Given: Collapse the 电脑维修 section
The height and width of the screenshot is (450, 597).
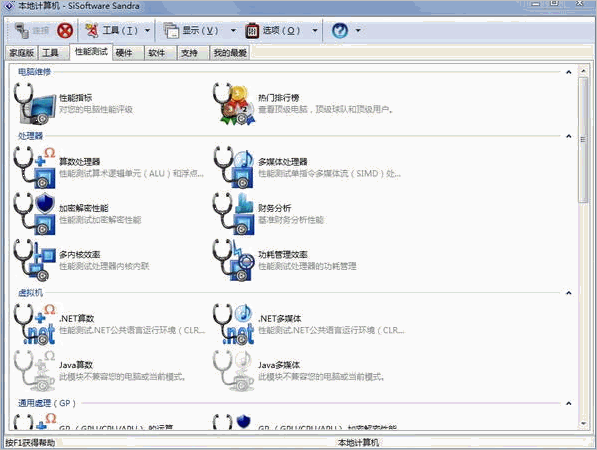Looking at the screenshot, I should point(569,72).
